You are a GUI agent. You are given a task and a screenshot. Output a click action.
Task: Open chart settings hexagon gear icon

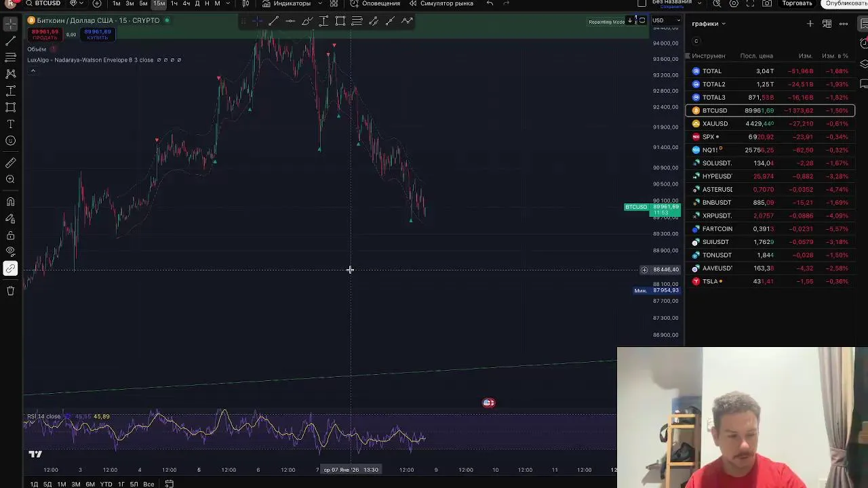click(734, 3)
